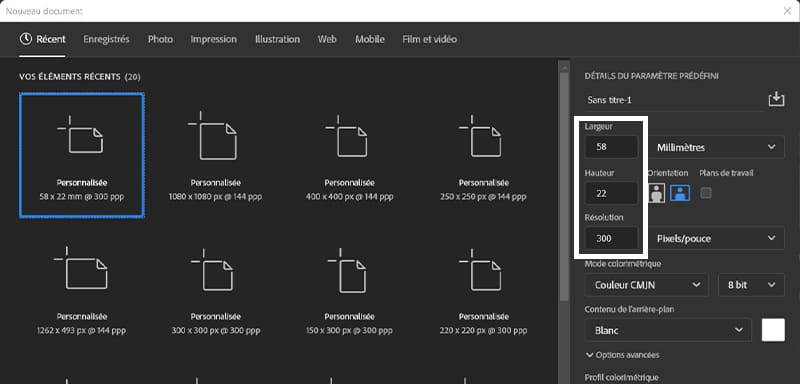This screenshot has height=384, width=800.
Task: Open the Couleur CMJN color mode dropdown
Action: (x=646, y=285)
